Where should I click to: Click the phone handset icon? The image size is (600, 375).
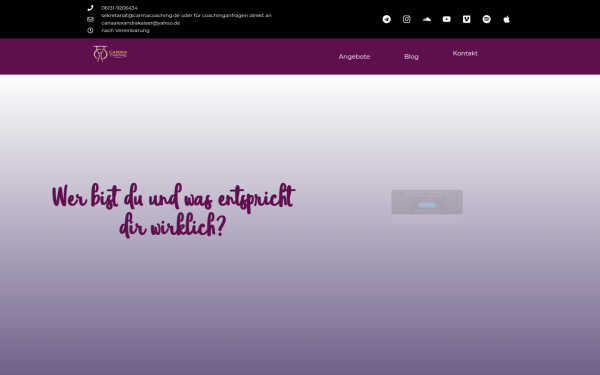tap(90, 8)
